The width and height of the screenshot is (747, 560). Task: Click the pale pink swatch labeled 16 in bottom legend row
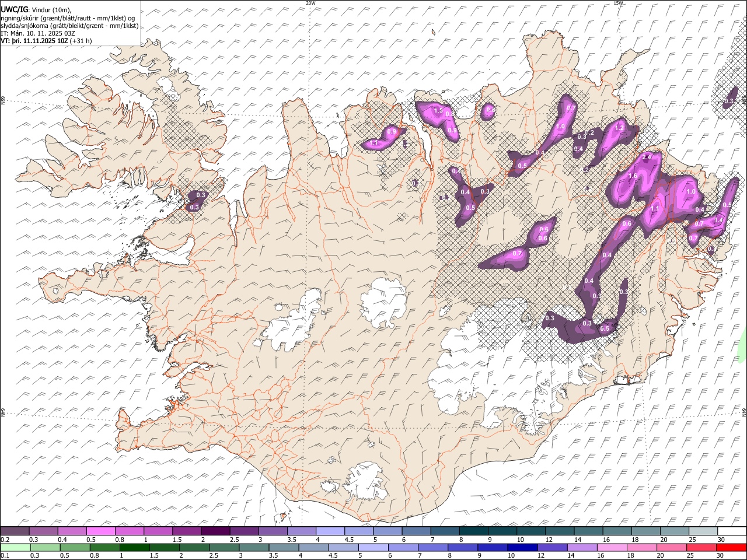[x=612, y=547]
